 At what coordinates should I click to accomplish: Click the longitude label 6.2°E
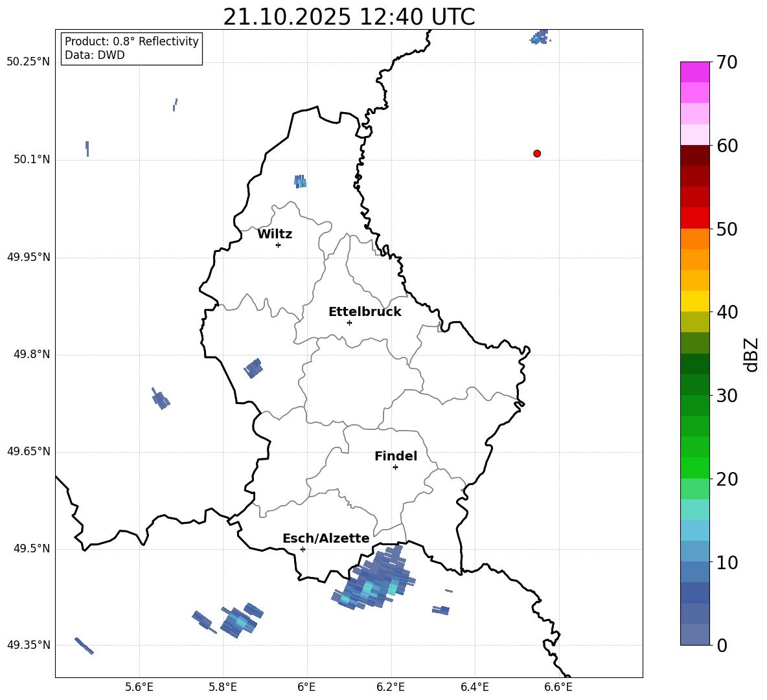391,687
